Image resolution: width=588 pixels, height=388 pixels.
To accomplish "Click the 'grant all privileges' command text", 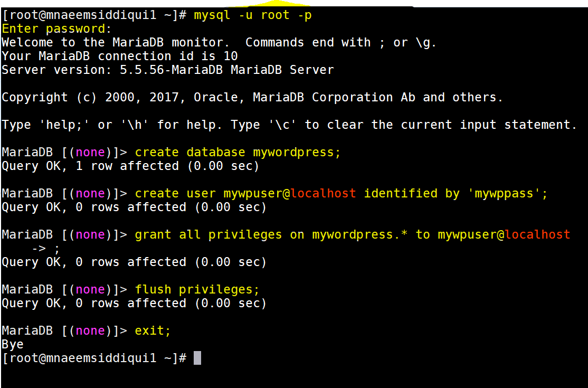I will pos(208,235).
